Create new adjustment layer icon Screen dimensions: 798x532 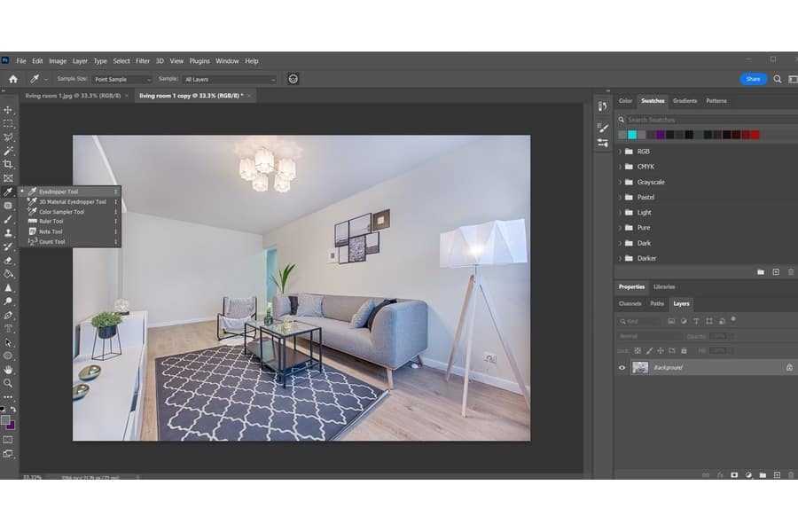(748, 475)
